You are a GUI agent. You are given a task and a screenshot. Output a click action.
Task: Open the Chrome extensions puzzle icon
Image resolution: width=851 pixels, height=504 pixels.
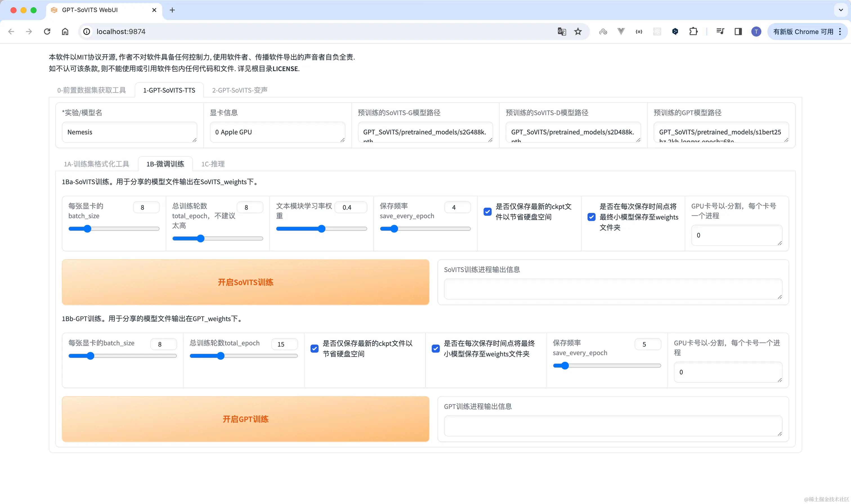[693, 31]
